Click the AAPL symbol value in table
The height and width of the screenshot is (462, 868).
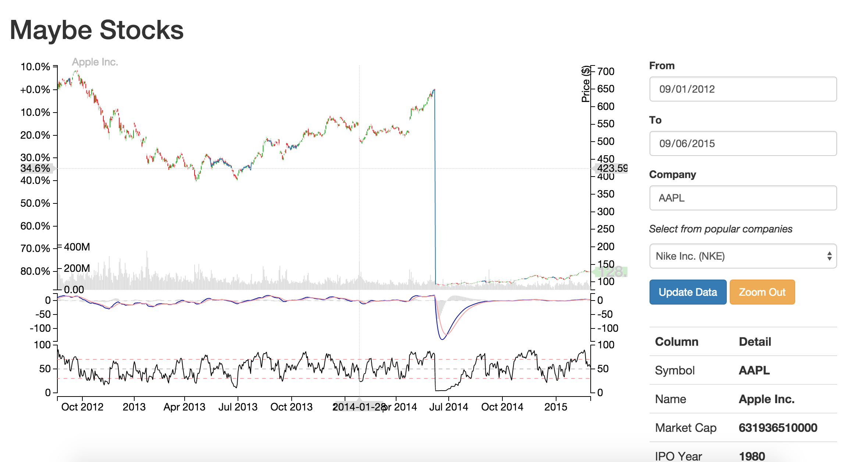point(754,370)
